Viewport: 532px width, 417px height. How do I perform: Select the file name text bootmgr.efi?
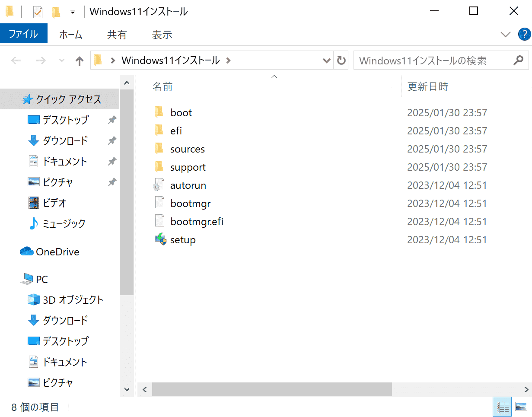pos(197,222)
